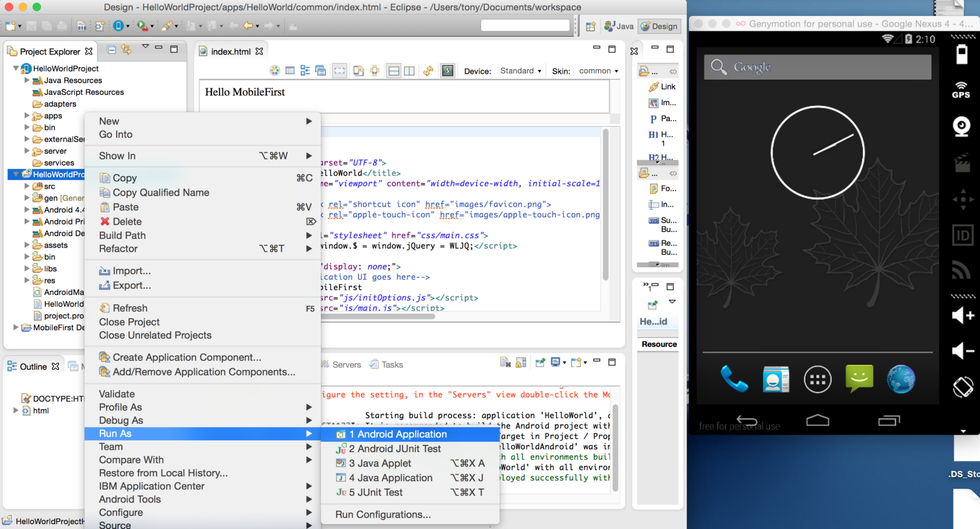Click the design editor refresh icon
The width and height of the screenshot is (980, 529).
coord(428,71)
